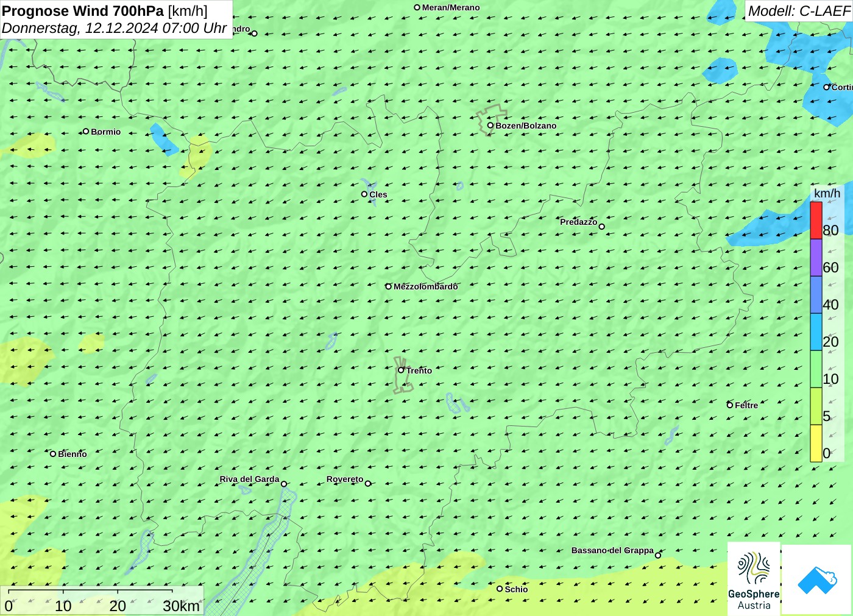Click the 'Modell: C-LAEF' label
This screenshot has width=853, height=616.
(x=799, y=11)
